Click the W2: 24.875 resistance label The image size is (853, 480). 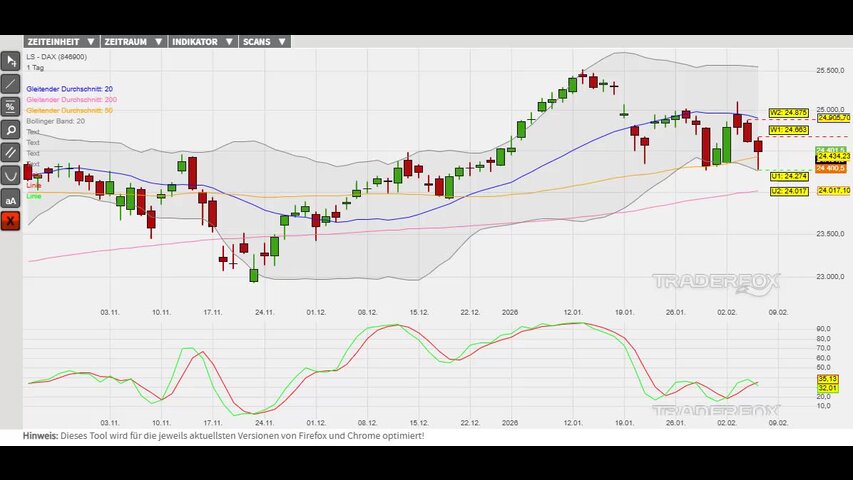788,112
